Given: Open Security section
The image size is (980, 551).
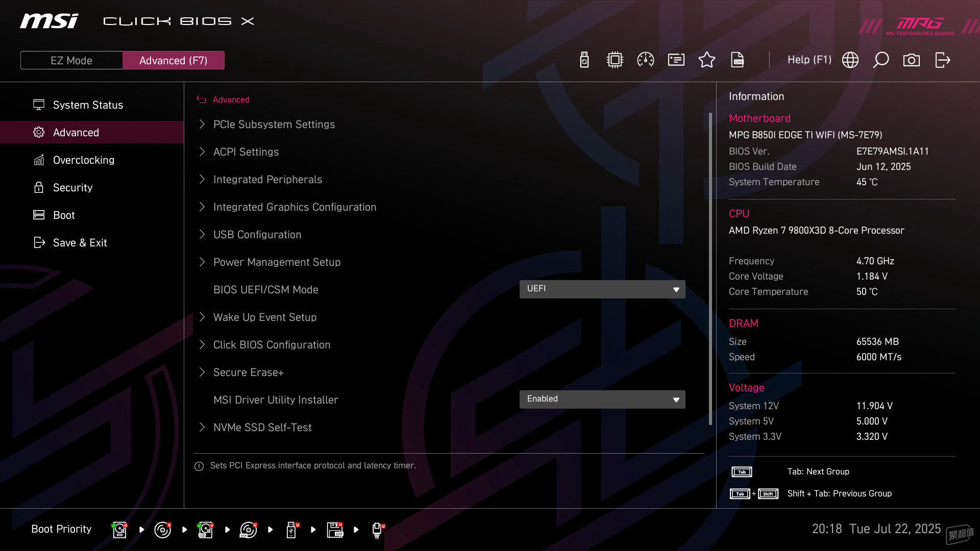Looking at the screenshot, I should [x=92, y=187].
